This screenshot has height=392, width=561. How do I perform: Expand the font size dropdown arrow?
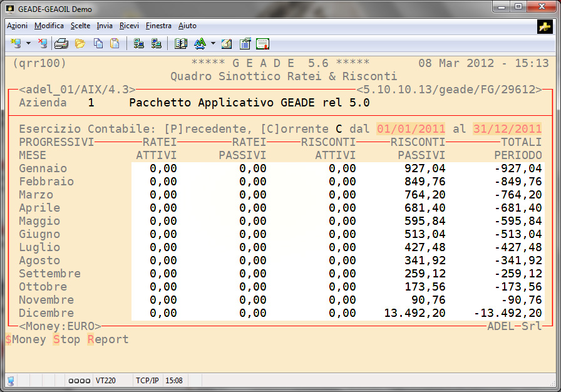click(213, 44)
